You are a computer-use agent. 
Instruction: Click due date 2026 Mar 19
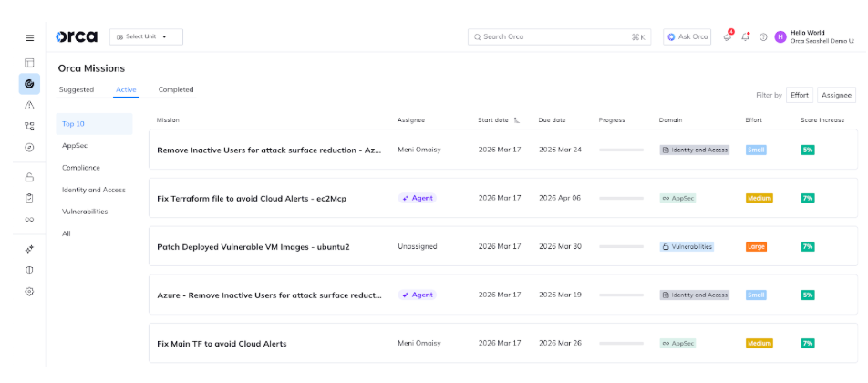pos(560,295)
